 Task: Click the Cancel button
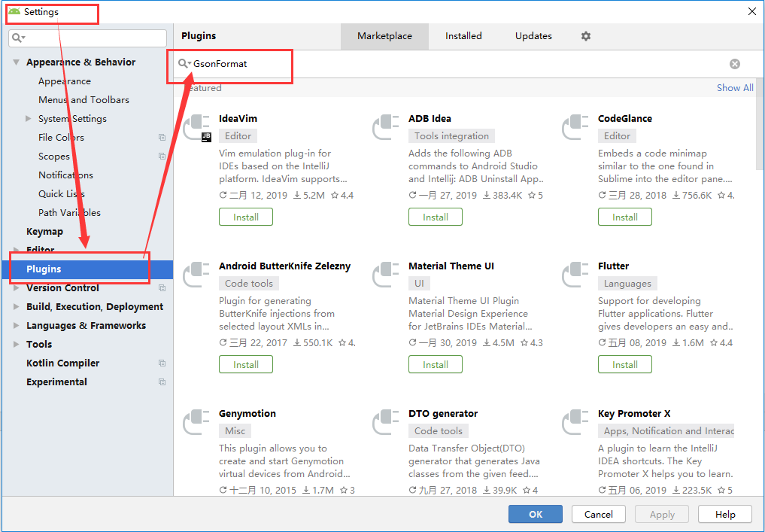599,515
